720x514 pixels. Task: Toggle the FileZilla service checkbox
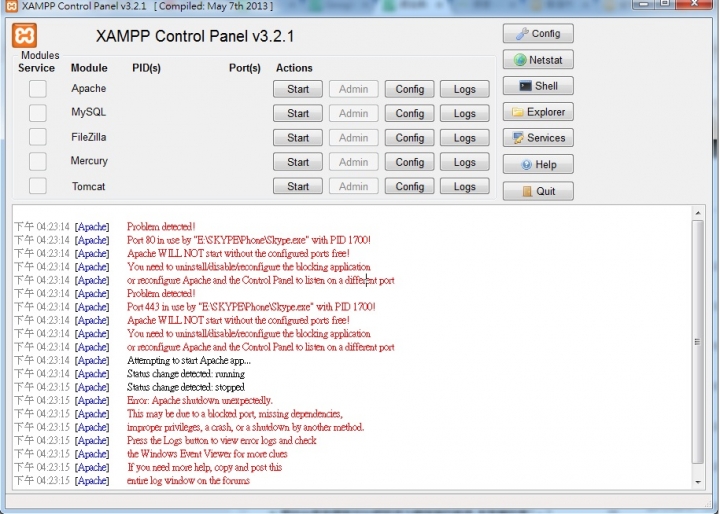[x=38, y=137]
